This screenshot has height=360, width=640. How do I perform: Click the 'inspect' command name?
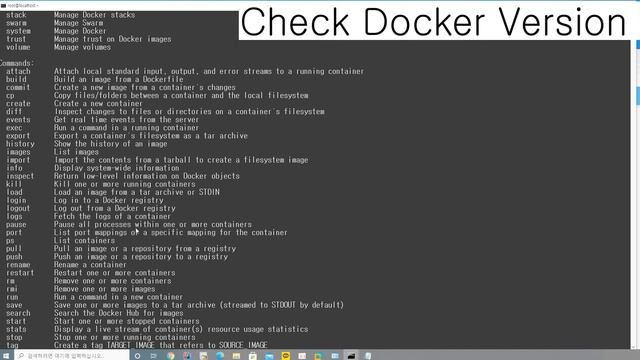[20, 176]
